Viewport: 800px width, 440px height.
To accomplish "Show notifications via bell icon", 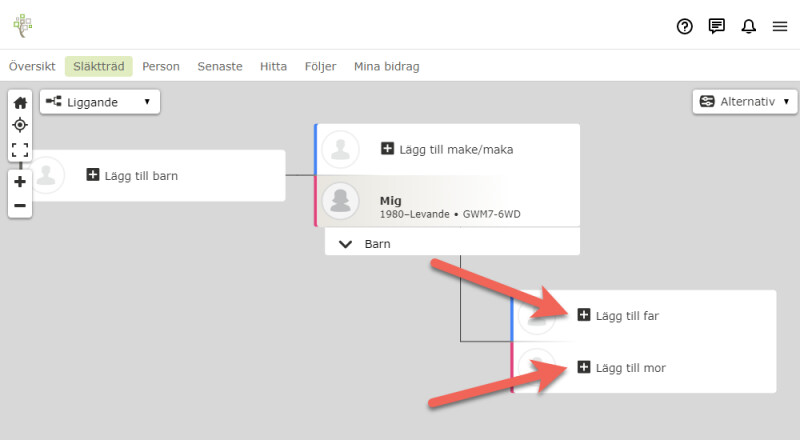I will (x=748, y=26).
